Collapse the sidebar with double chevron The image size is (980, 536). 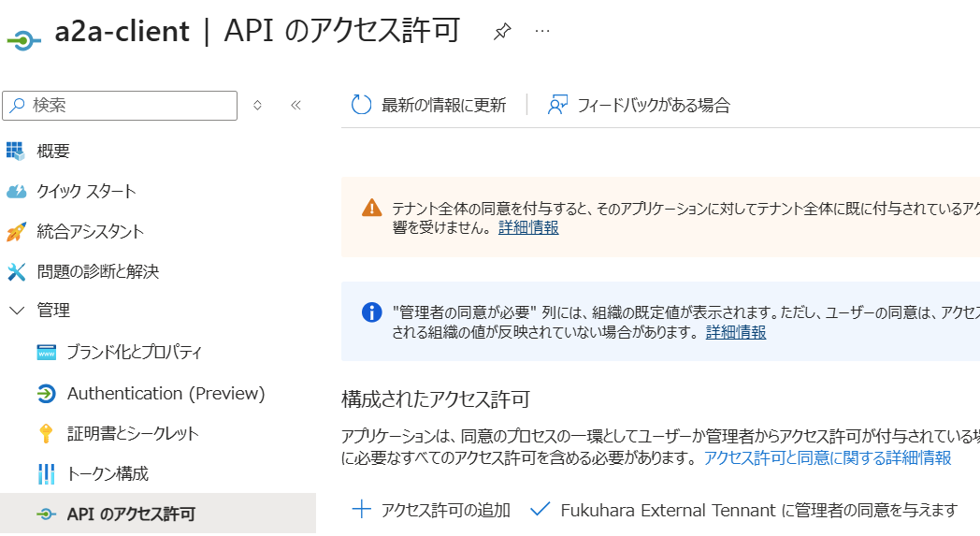click(x=295, y=105)
